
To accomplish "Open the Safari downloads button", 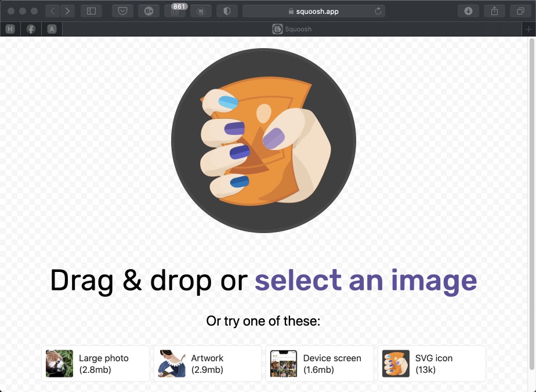I will coord(468,11).
